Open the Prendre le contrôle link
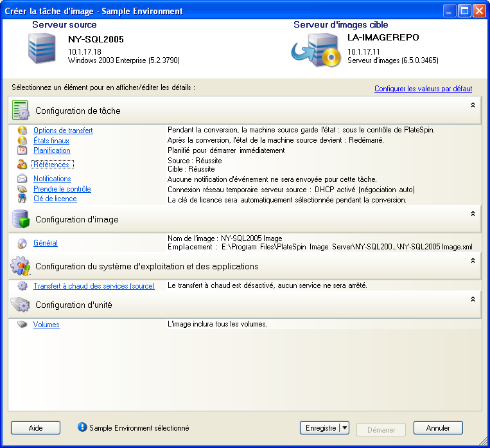The width and height of the screenshot is (490, 448). click(62, 189)
